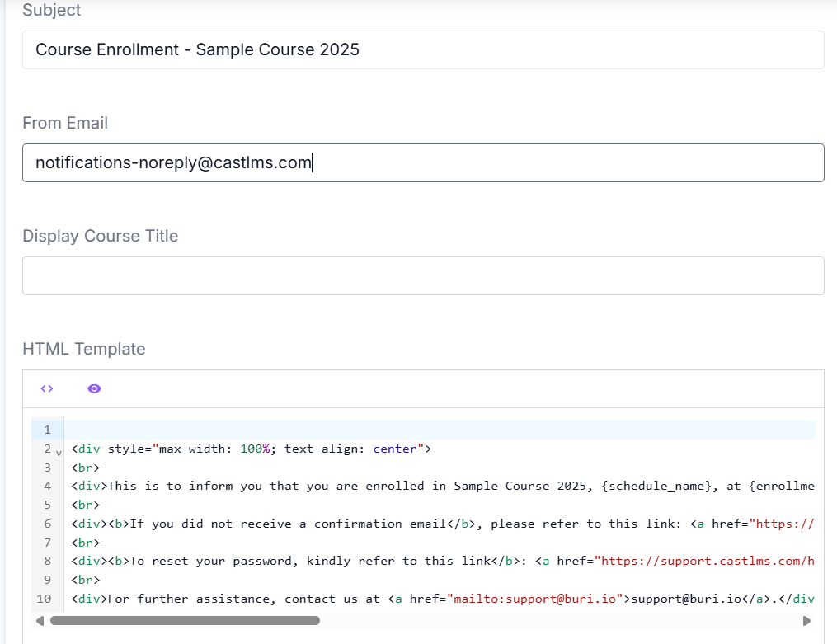
Task: Click line number 10 in the gutter
Action: pos(45,599)
